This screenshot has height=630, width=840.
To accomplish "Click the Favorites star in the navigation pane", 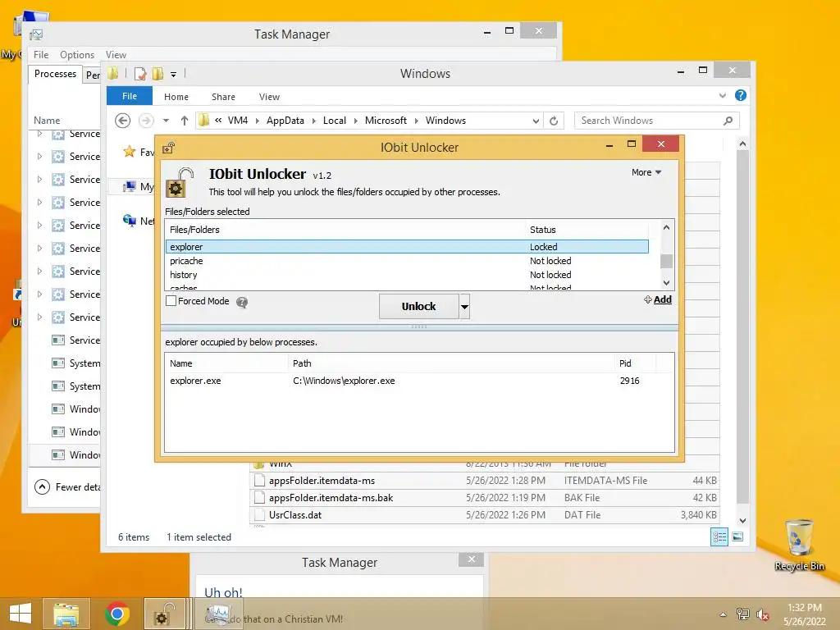I will pyautogui.click(x=129, y=152).
